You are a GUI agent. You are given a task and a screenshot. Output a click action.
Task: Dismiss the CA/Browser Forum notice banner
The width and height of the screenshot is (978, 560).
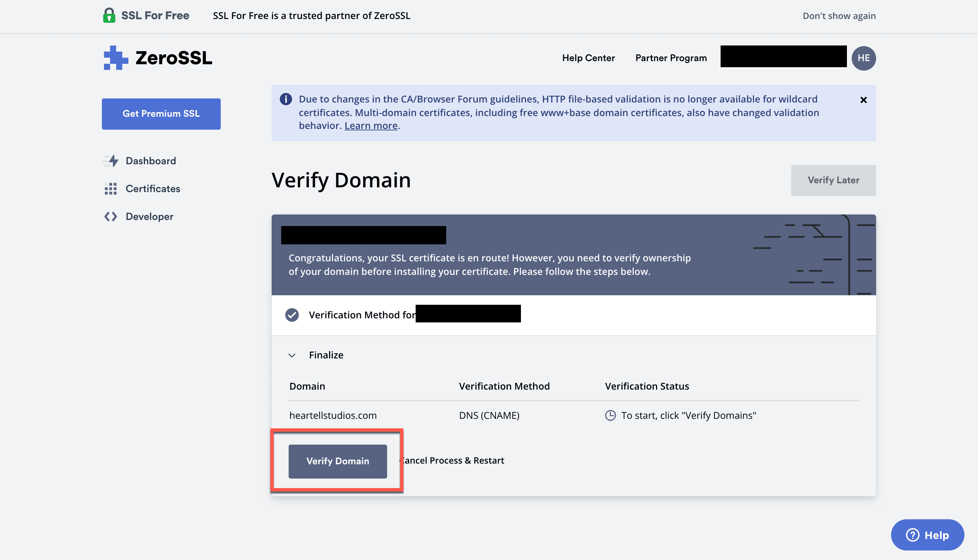point(863,100)
